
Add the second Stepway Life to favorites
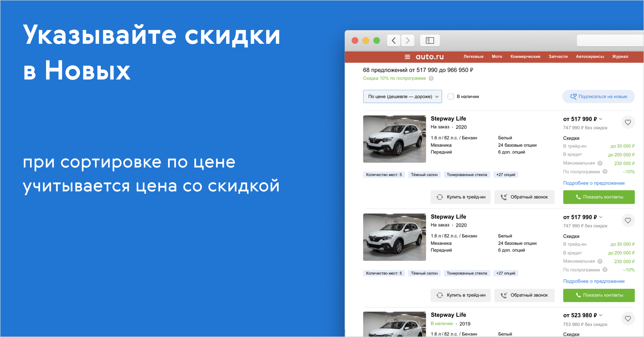628,220
